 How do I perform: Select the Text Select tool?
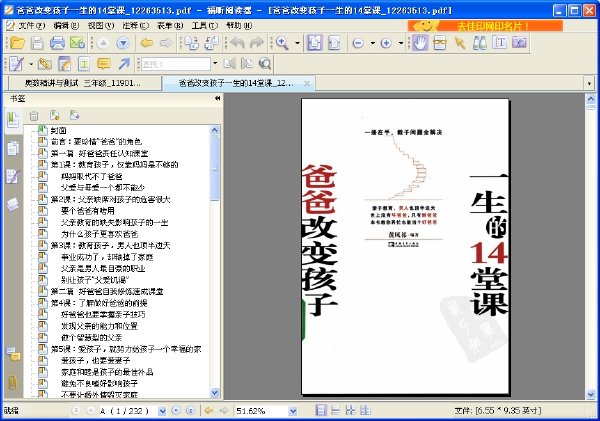(x=499, y=42)
